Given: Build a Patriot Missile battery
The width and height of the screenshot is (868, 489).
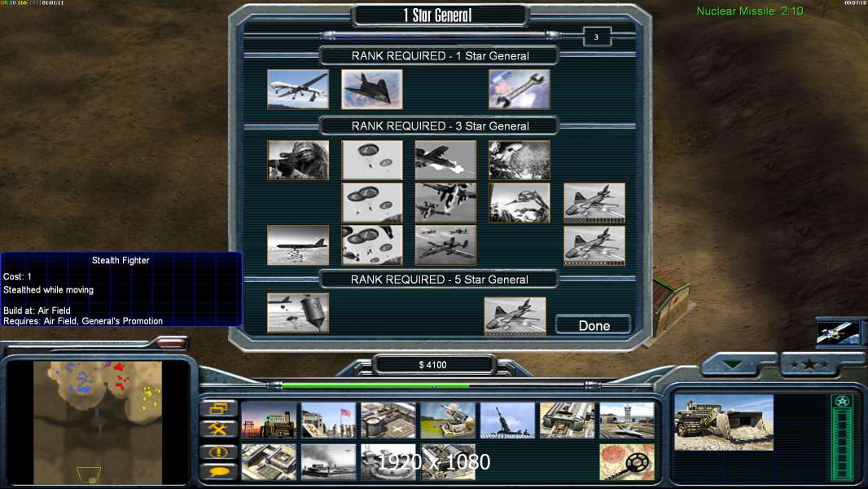Looking at the screenshot, I should pos(448,421).
